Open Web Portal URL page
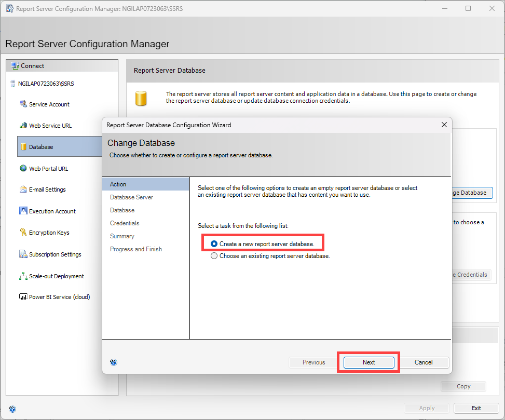The image size is (505, 420). pos(48,168)
